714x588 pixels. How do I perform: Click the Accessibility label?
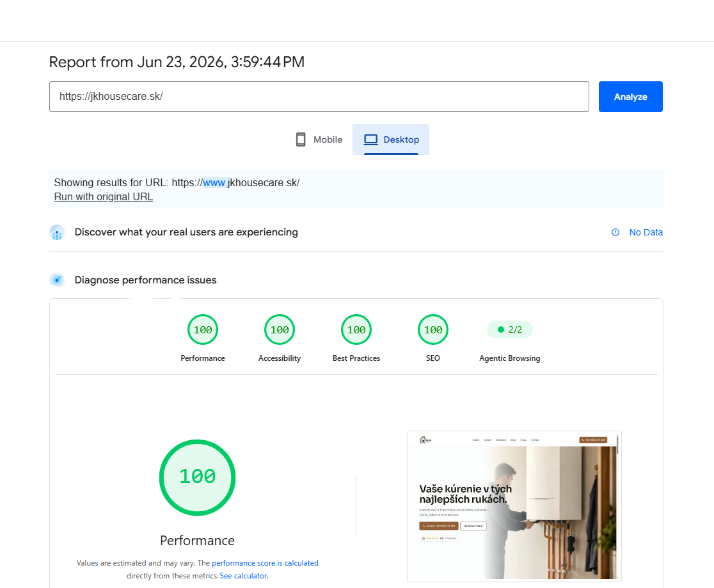coord(280,358)
